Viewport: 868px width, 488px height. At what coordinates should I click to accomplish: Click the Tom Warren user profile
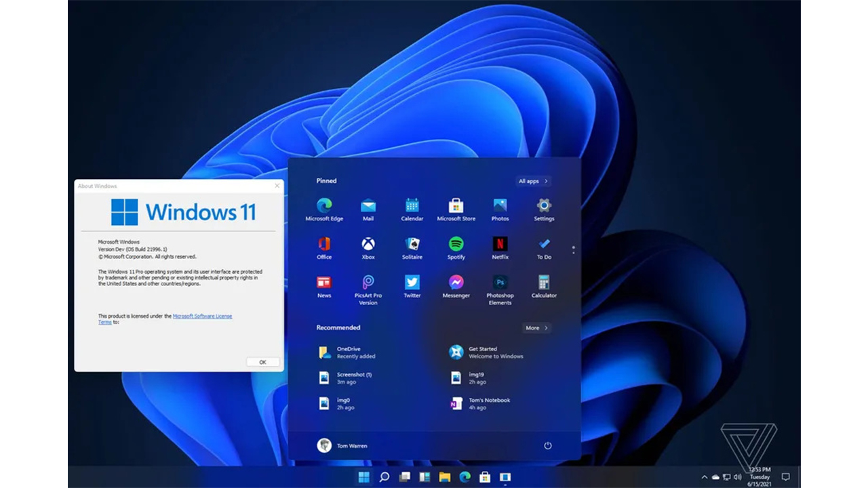click(342, 445)
